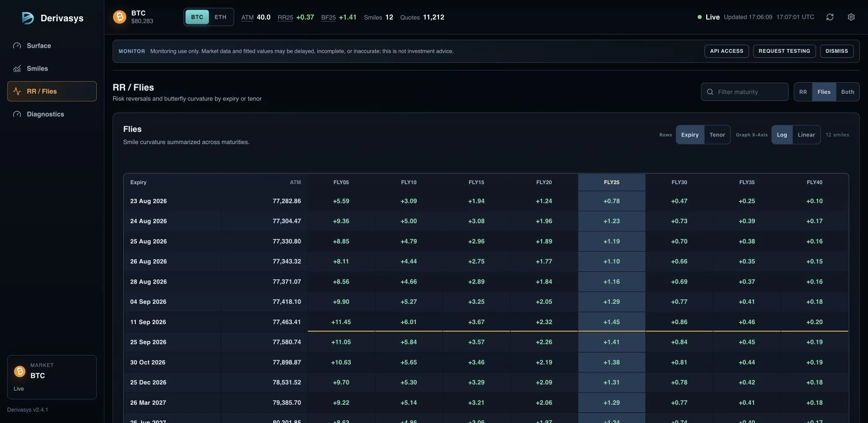The width and height of the screenshot is (868, 423).
Task: Click FLY05 value +11.45
Action: click(x=341, y=322)
